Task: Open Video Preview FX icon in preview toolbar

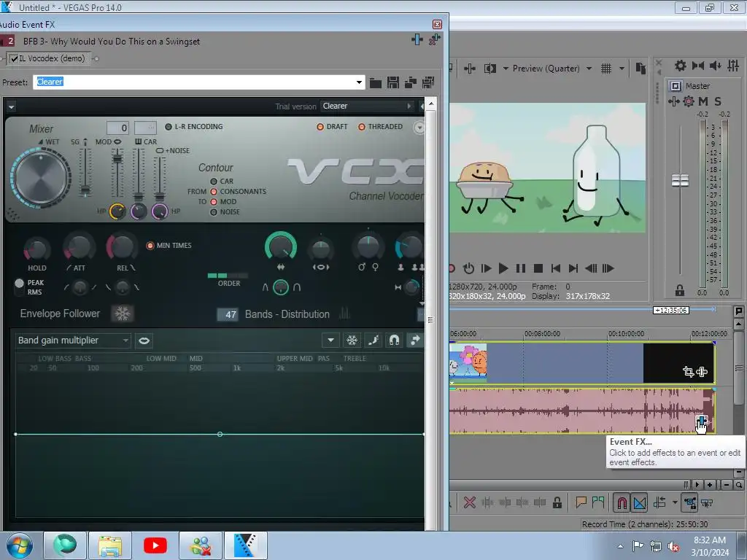Action: [470, 69]
